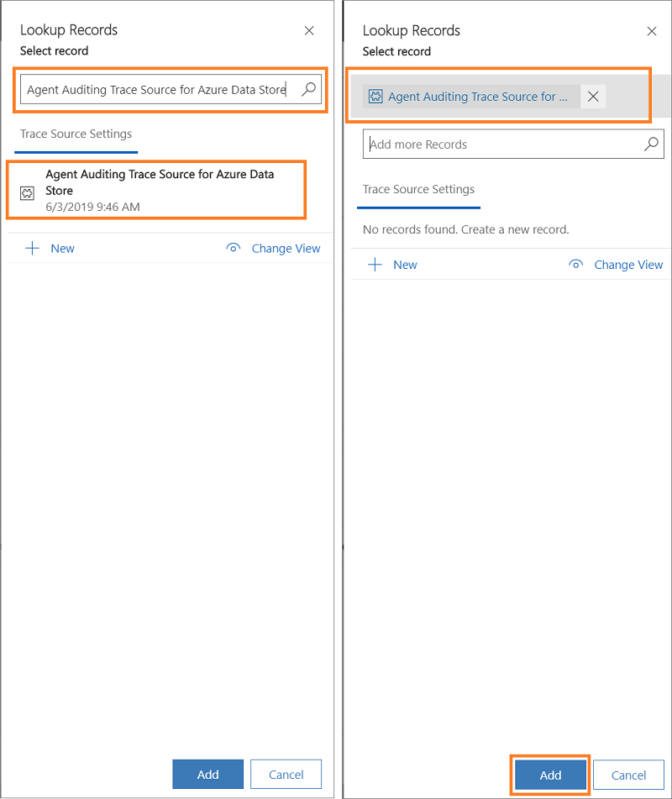Click Cancel in the left dialog
The image size is (672, 799).
click(286, 774)
